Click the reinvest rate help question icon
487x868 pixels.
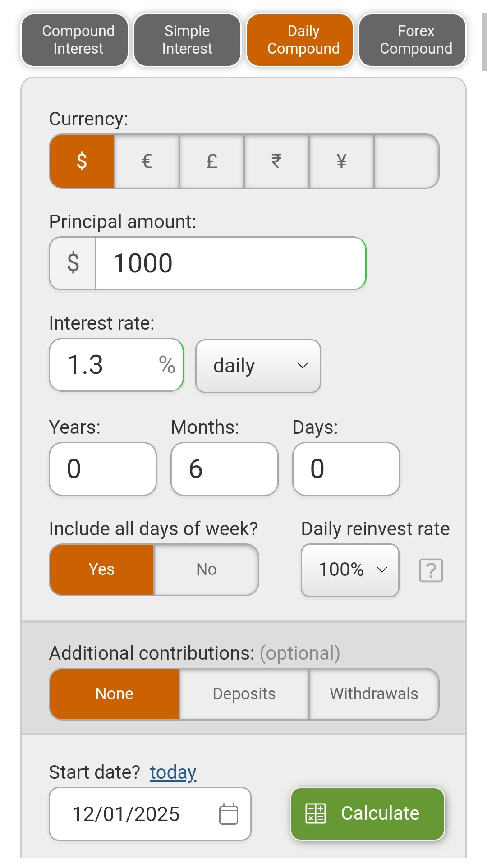pyautogui.click(x=431, y=570)
